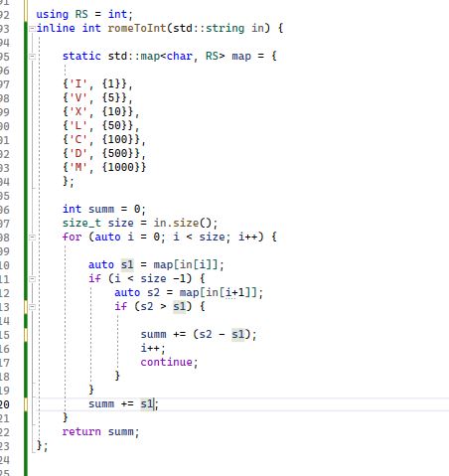Click the 'std::map<char, RS>' type

[x=166, y=56]
